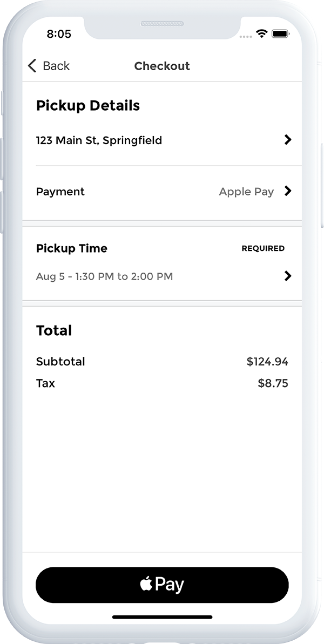Change the Apple Pay payment method value
324x644 pixels.
[246, 192]
